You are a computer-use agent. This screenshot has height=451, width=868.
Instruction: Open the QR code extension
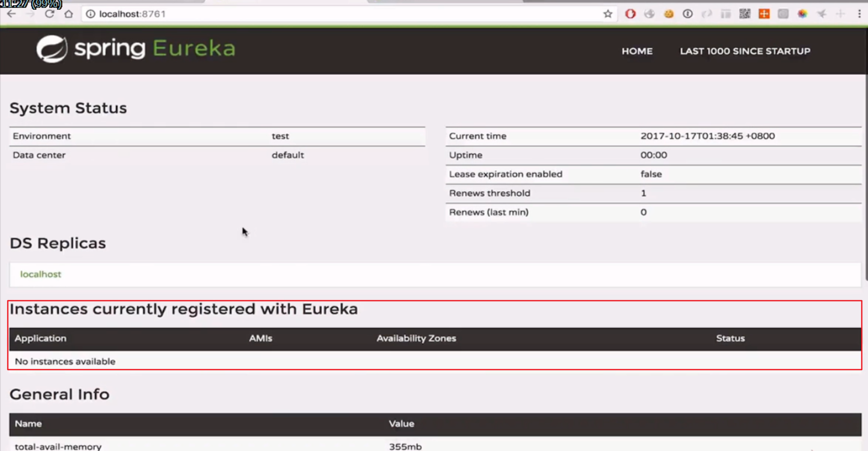[745, 14]
